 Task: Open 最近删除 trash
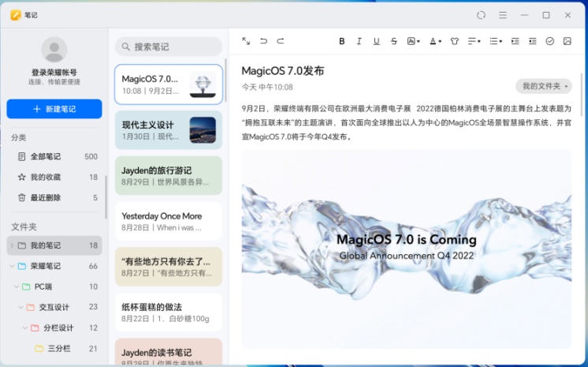[54, 198]
